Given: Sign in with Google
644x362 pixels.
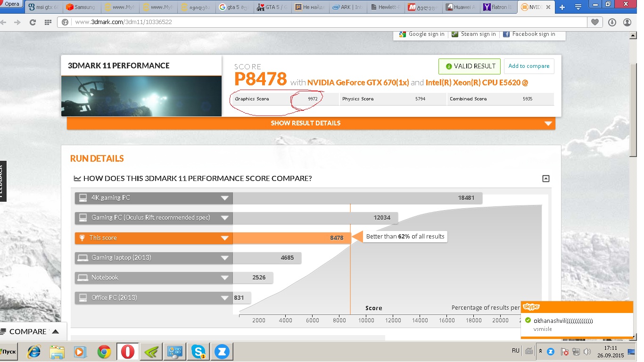Looking at the screenshot, I should click(421, 34).
